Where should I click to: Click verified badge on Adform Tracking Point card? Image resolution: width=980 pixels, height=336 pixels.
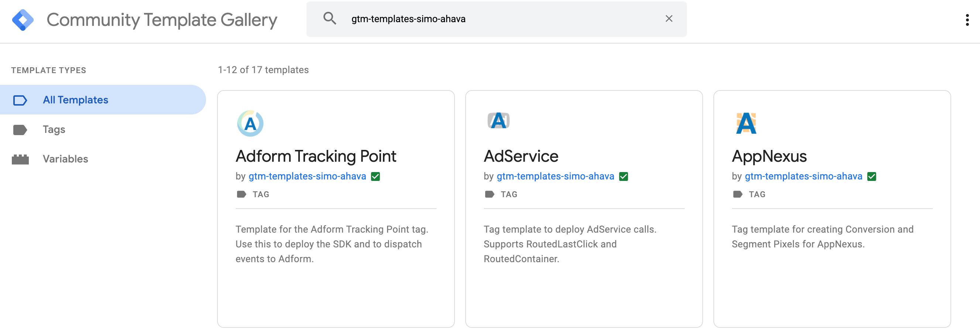point(375,176)
